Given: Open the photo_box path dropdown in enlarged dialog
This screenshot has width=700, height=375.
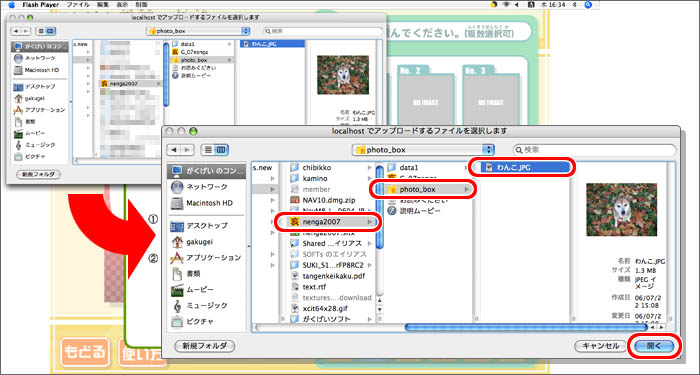Looking at the screenshot, I should (423, 150).
